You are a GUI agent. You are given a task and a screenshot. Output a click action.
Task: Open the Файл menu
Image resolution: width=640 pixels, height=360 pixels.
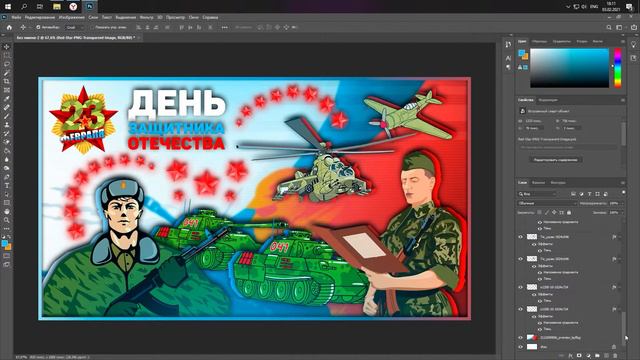[16, 18]
